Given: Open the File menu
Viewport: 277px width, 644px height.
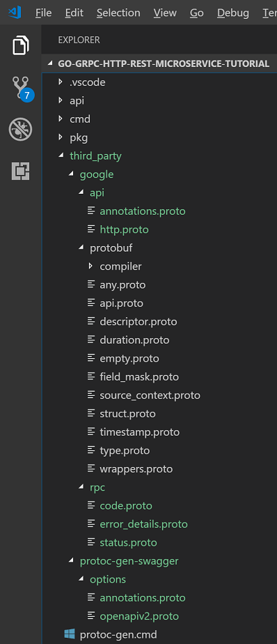Looking at the screenshot, I should pos(44,13).
